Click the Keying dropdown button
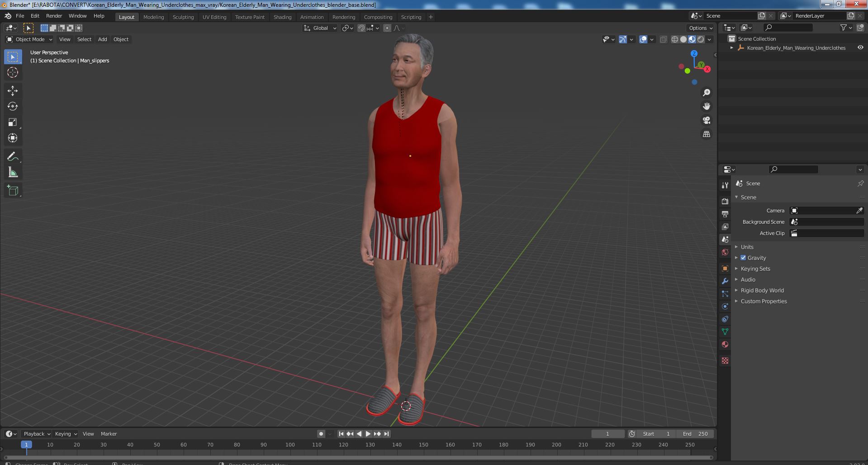868x465 pixels. (66, 434)
